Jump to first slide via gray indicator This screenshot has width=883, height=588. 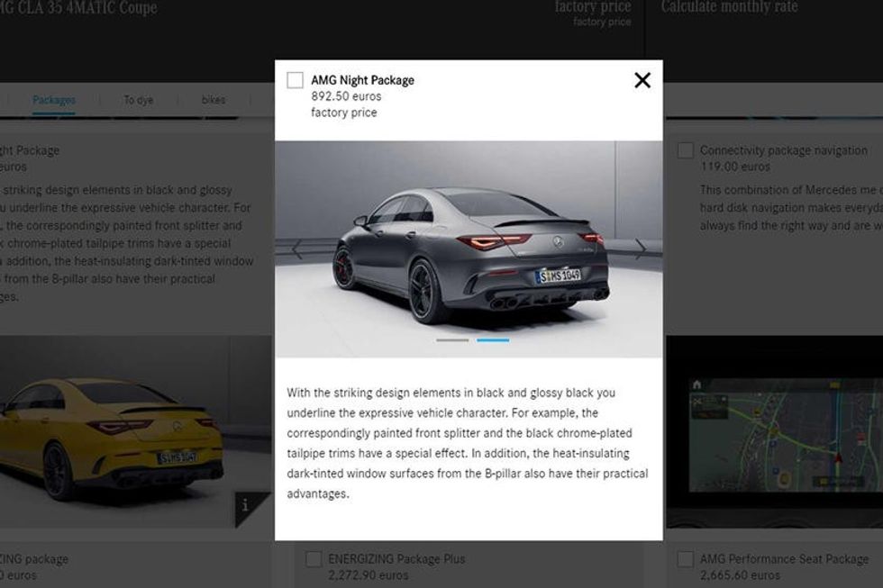452,340
